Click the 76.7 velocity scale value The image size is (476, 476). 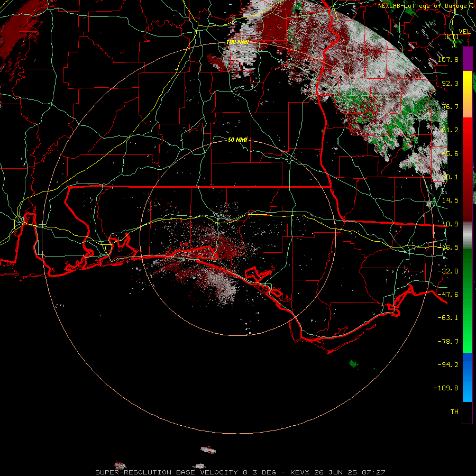tap(450, 106)
